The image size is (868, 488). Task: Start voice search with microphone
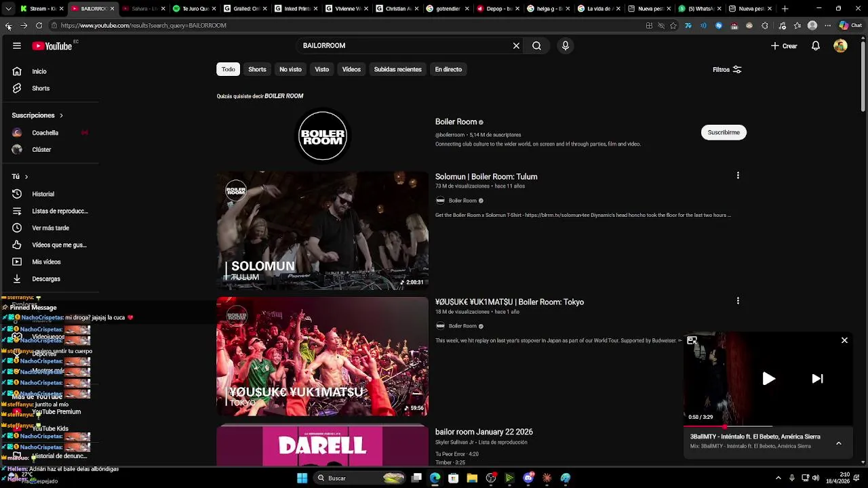566,46
